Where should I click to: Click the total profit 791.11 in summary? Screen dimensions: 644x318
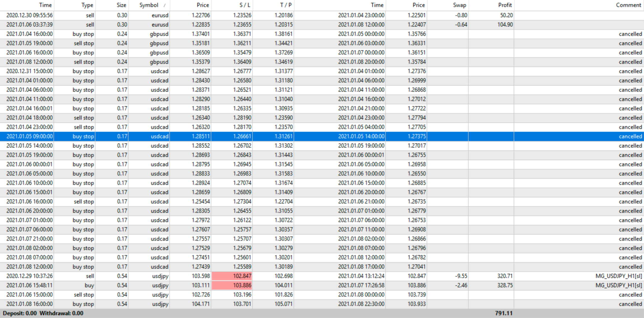(x=503, y=313)
